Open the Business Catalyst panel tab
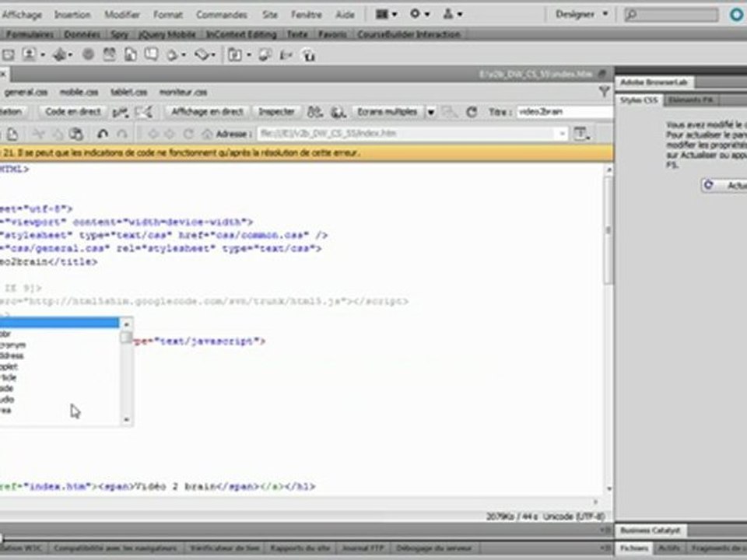The height and width of the screenshot is (560, 747). click(651, 530)
